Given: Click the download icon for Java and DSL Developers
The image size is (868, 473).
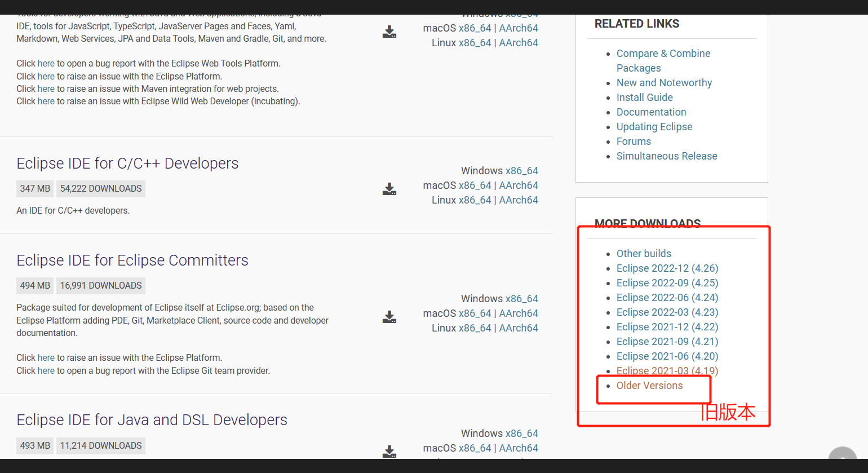Looking at the screenshot, I should coord(389,451).
